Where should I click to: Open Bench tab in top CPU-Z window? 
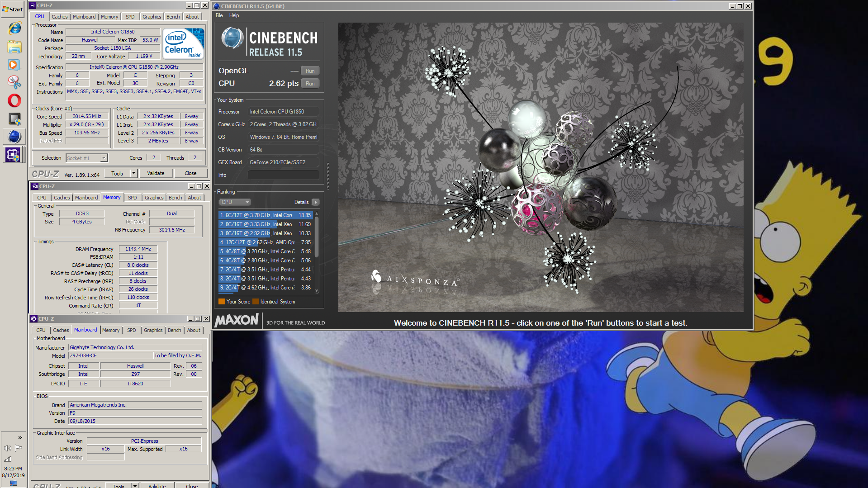173,17
